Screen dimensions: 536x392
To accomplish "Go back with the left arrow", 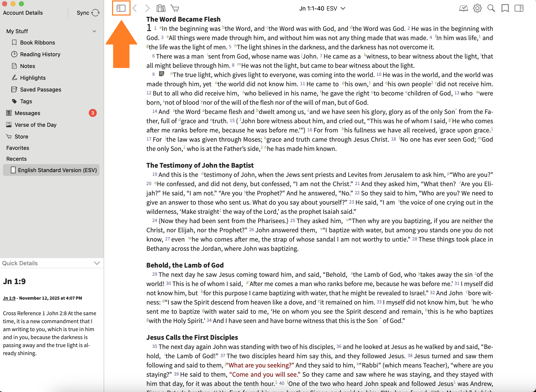I will (135, 8).
